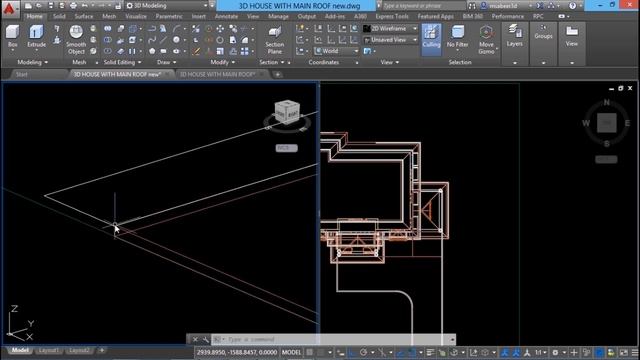
Task: Open the Insert ribbon tab
Action: pos(199,16)
